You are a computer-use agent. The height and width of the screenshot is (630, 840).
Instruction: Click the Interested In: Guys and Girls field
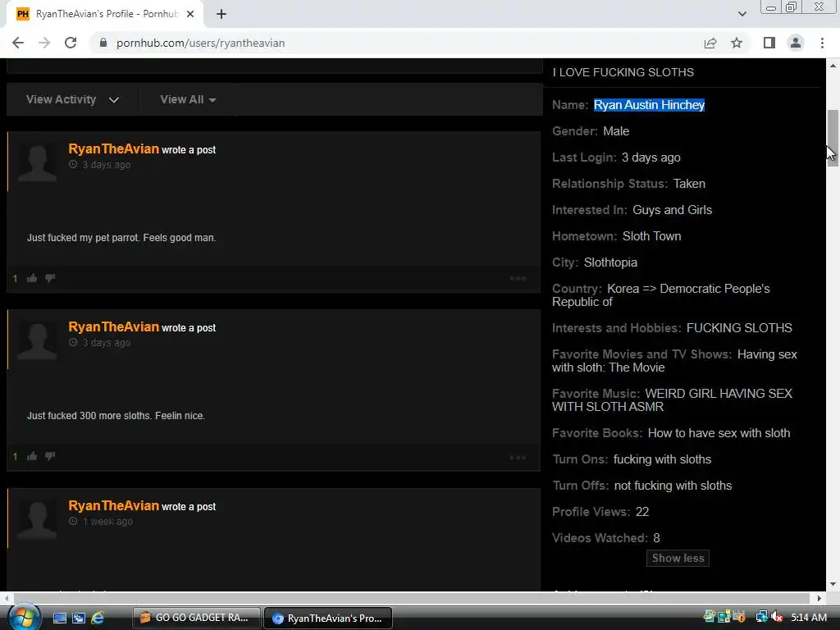pyautogui.click(x=632, y=210)
